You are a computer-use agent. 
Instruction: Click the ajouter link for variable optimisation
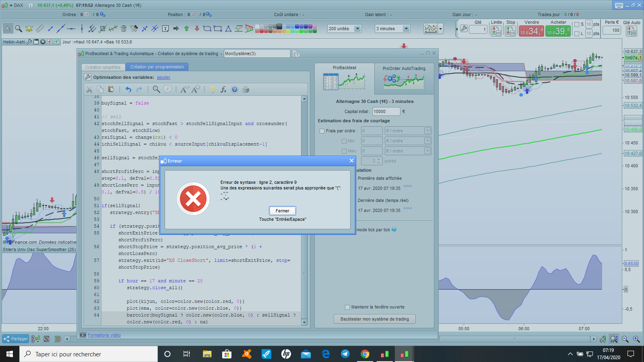pyautogui.click(x=163, y=77)
